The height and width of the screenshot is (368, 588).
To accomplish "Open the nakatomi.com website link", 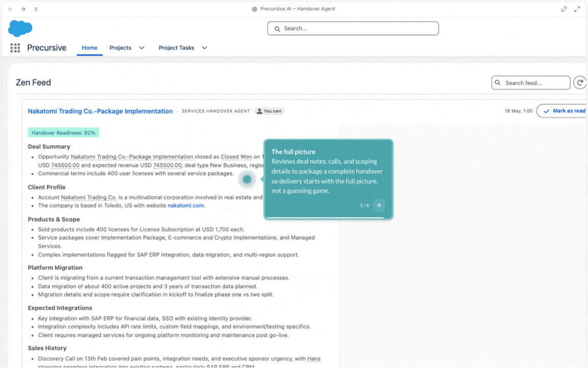I will pos(186,205).
